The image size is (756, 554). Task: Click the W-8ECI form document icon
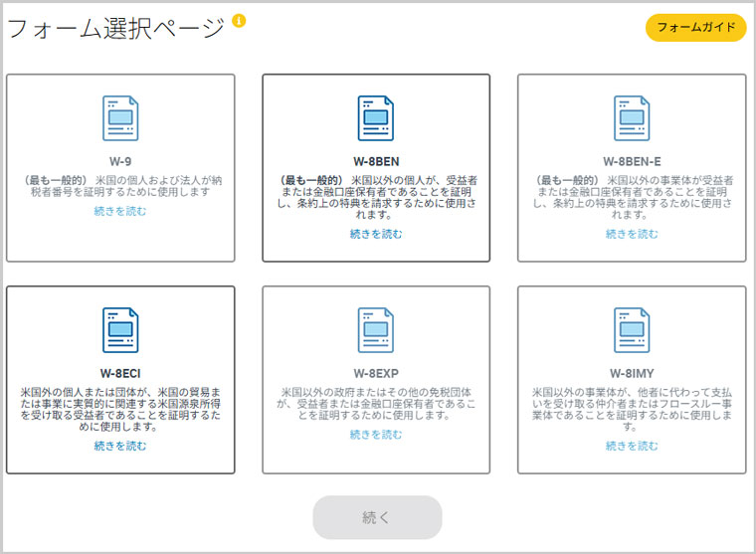(x=120, y=330)
